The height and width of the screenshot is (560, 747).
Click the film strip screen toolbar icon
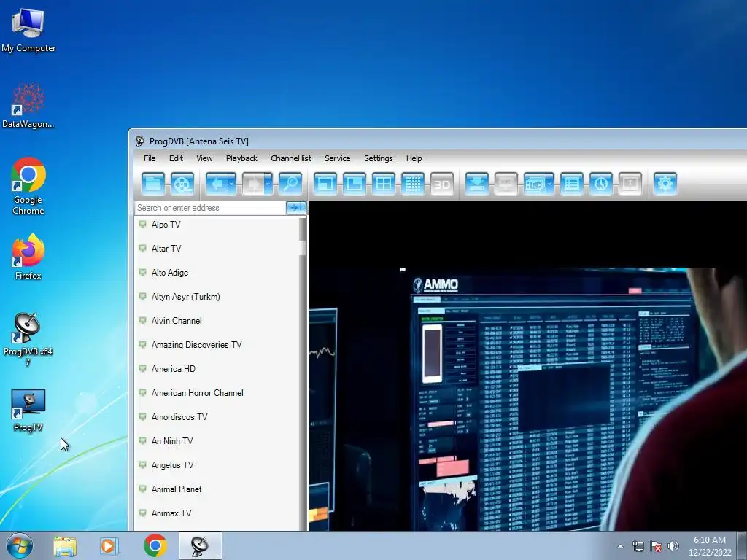pyautogui.click(x=535, y=184)
